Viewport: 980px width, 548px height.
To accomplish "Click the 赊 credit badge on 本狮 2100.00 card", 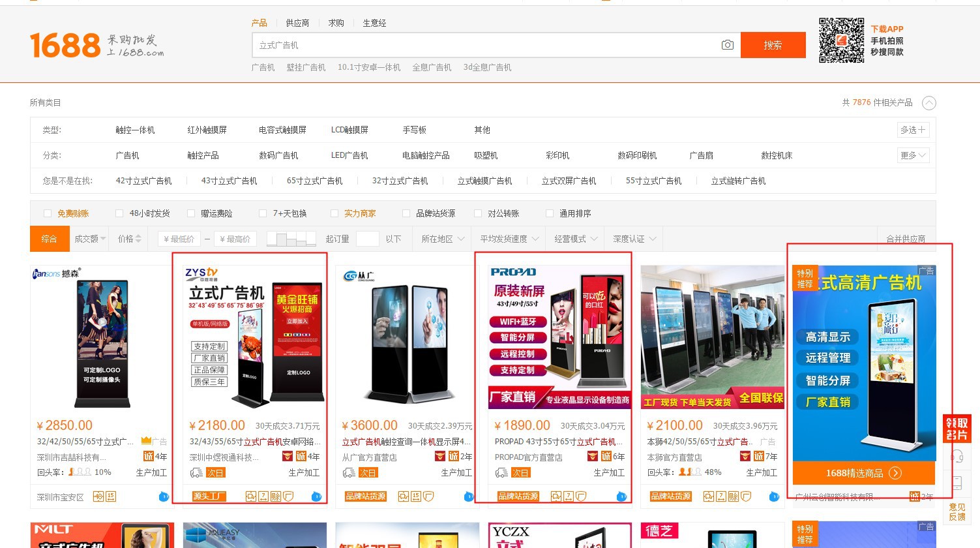I will point(734,496).
